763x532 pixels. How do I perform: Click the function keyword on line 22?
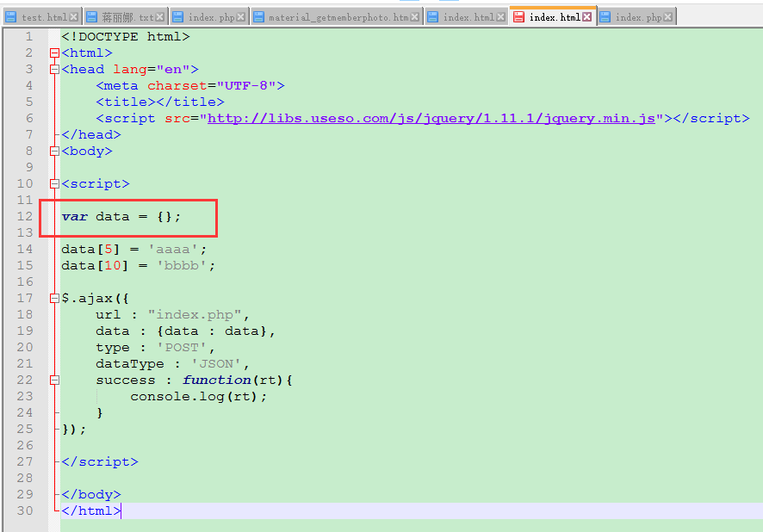tap(216, 380)
